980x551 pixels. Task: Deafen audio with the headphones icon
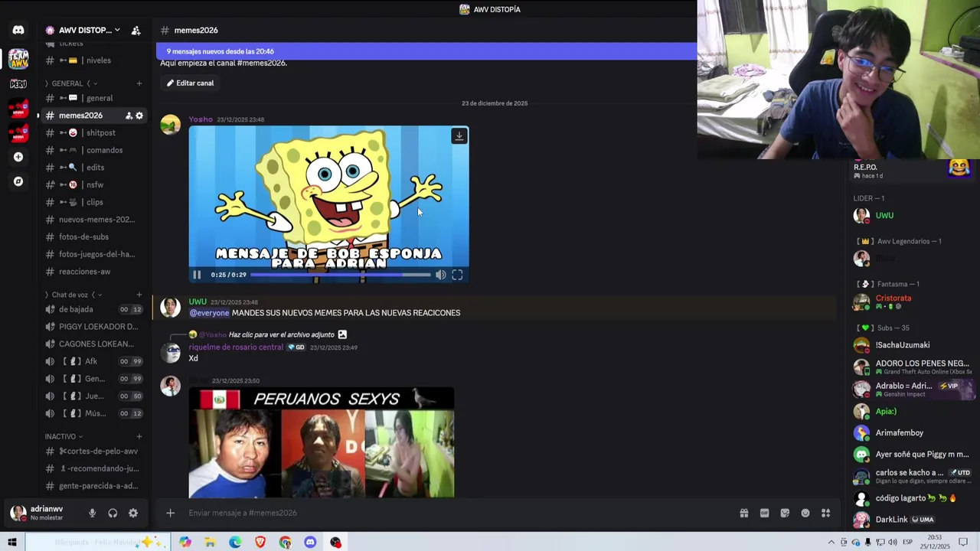point(113,514)
